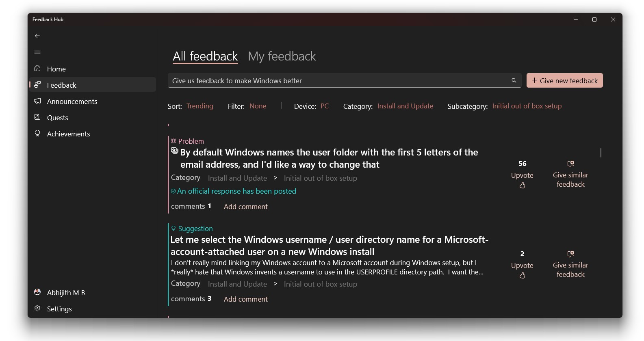Give similar feedback on user folder problem
The height and width of the screenshot is (341, 644).
pos(570,175)
